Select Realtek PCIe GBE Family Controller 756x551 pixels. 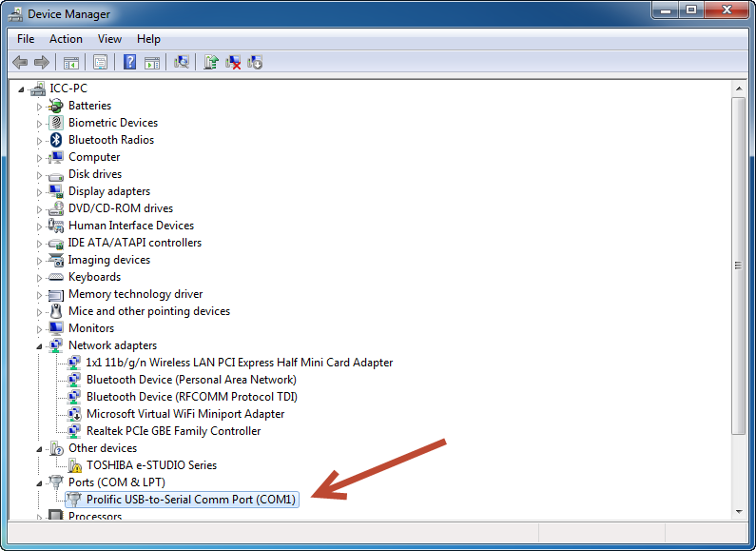point(173,431)
